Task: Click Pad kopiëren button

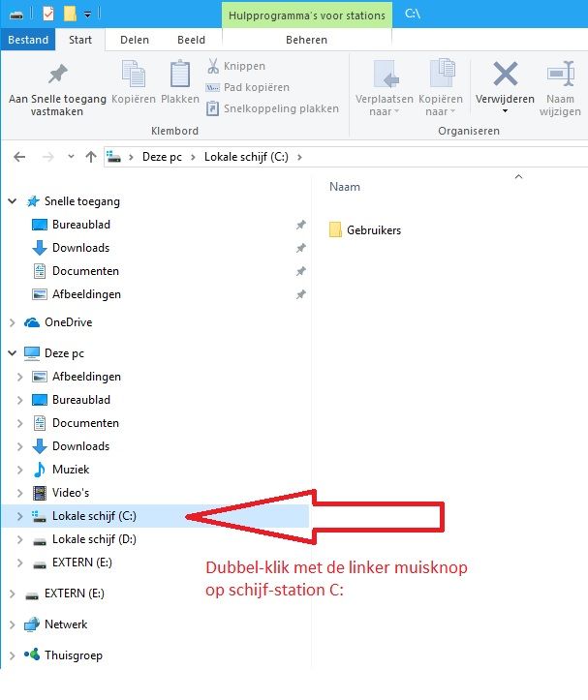Action: pyautogui.click(x=248, y=87)
